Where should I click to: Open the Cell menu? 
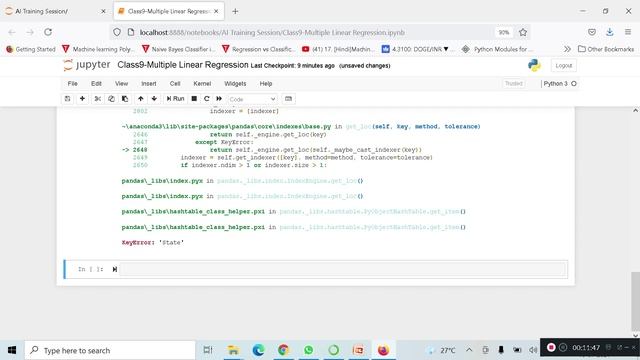coord(175,84)
